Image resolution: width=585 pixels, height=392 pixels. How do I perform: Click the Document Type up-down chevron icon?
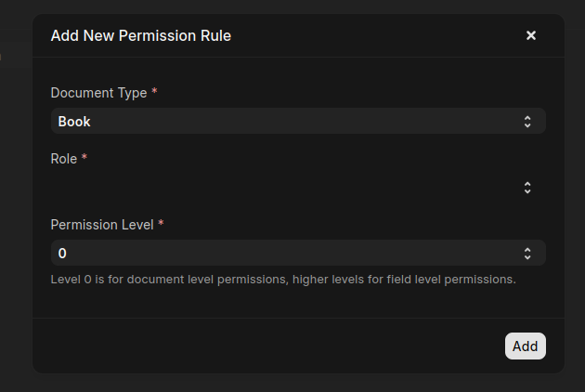click(527, 122)
